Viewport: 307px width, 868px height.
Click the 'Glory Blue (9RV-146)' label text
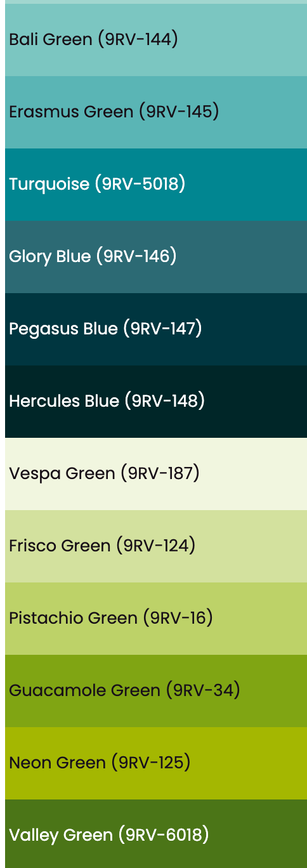(x=93, y=256)
